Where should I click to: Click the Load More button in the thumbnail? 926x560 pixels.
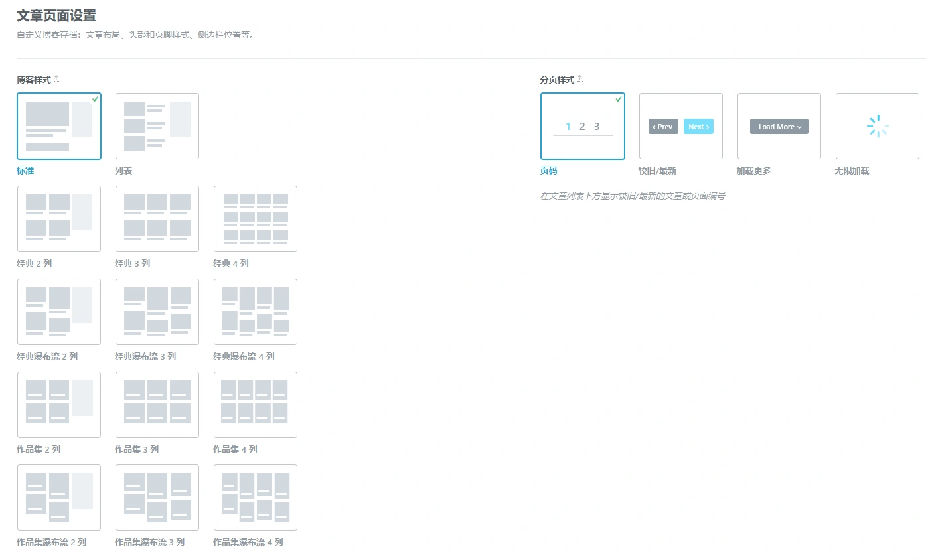[x=779, y=126]
